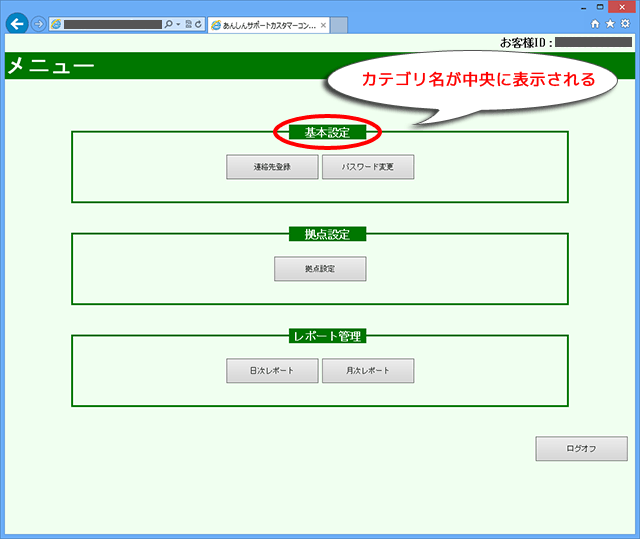Open browser Tools gear icon
640x539 pixels.
625,24
